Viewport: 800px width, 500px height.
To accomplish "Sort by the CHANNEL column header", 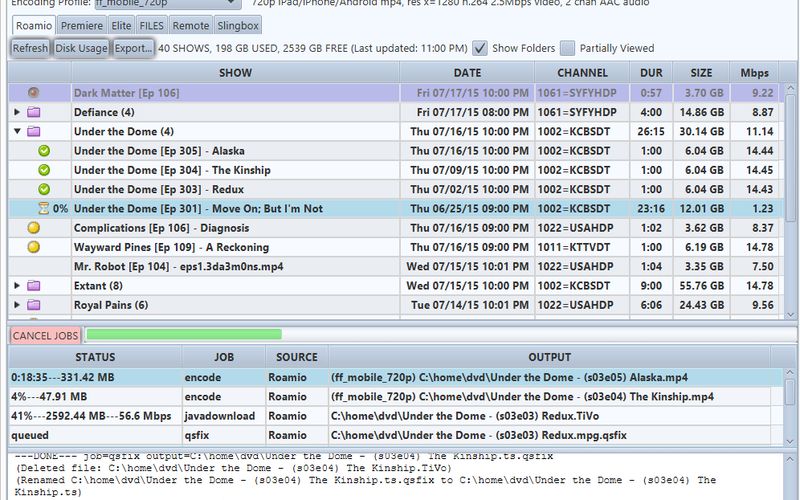I will tap(582, 72).
